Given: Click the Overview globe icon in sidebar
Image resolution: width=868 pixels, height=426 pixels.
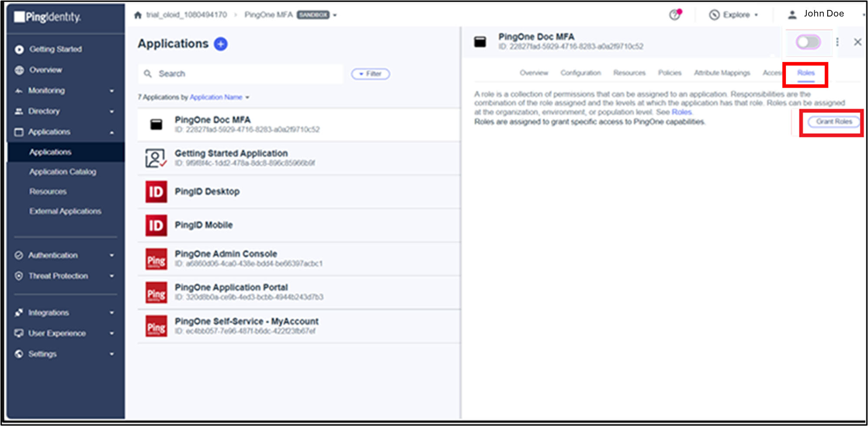Looking at the screenshot, I should pyautogui.click(x=19, y=70).
